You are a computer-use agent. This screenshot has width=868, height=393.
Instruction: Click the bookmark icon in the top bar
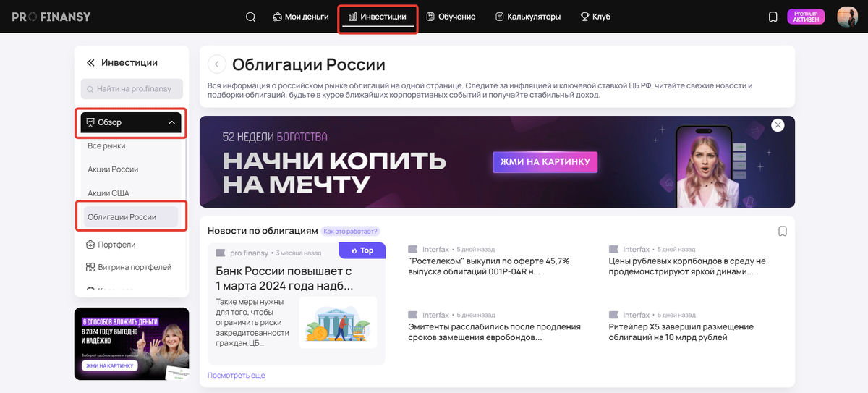(x=773, y=17)
